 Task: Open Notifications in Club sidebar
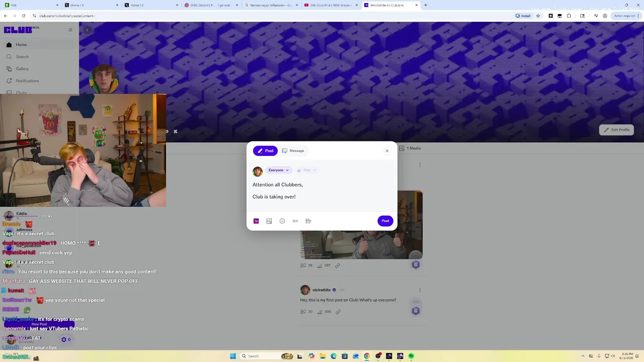click(x=39, y=81)
